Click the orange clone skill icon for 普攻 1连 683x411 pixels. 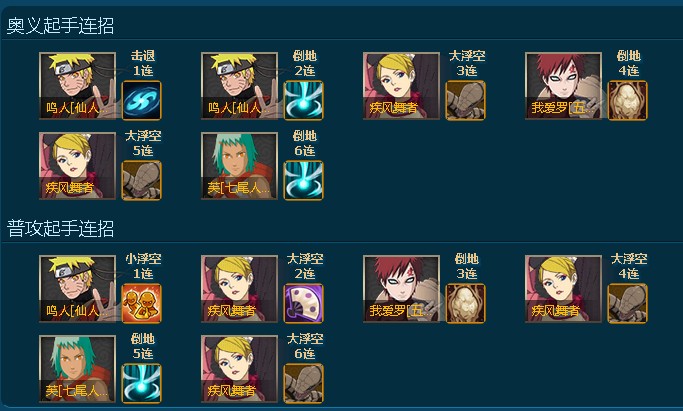point(142,303)
